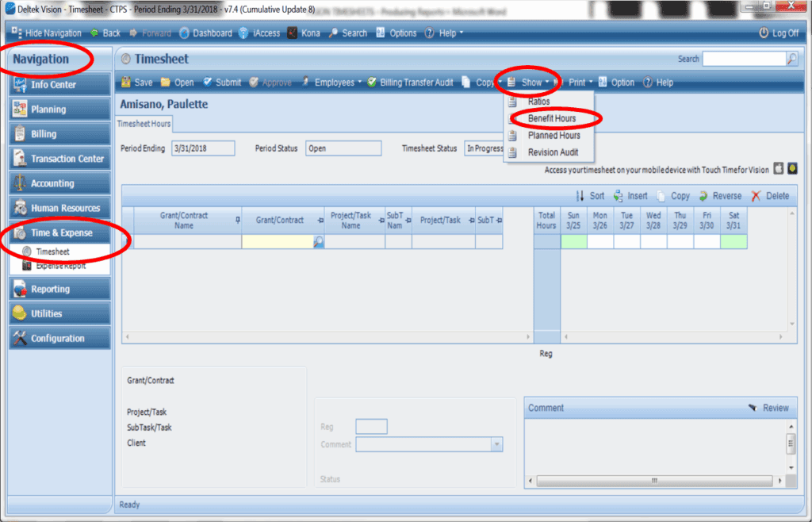Click the Sun 3/25 hours cell
Image resolution: width=812 pixels, height=522 pixels.
[x=574, y=241]
